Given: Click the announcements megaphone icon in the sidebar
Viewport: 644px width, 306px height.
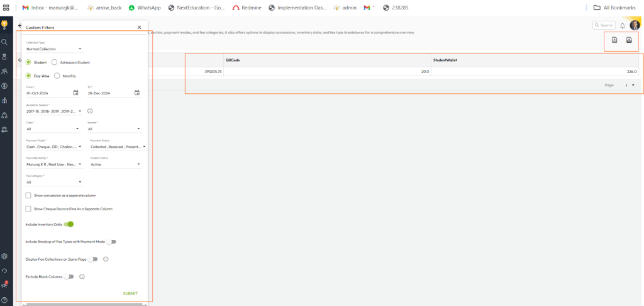Looking at the screenshot, I should tap(4, 285).
